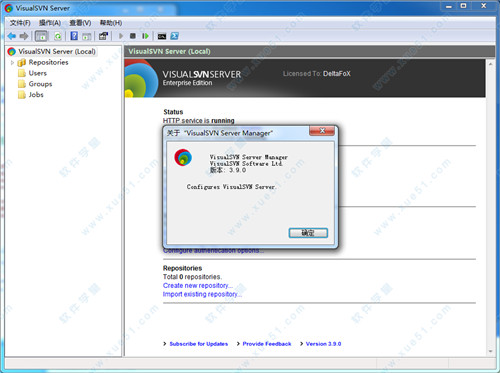500x373 pixels.
Task: Click the 'HTTP service is running' status text
Action: (199, 120)
